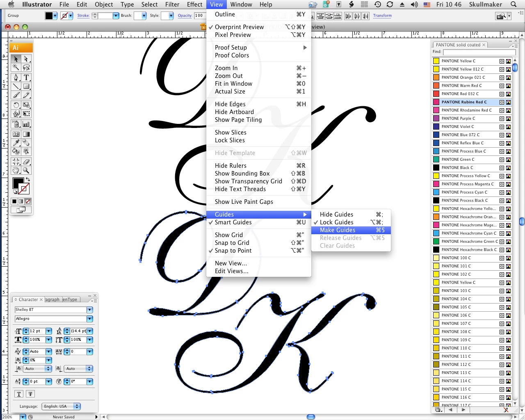
Task: Select the Rotate tool
Action: coord(16,105)
